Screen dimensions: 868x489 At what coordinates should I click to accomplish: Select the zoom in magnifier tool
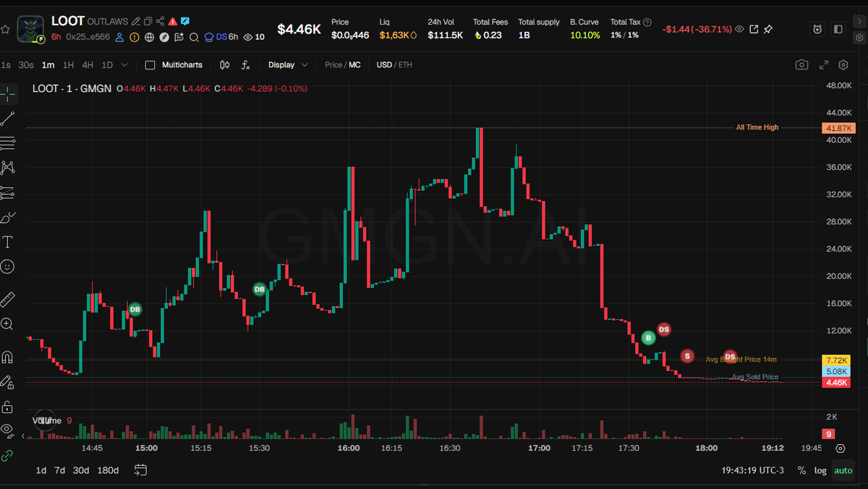(7, 324)
